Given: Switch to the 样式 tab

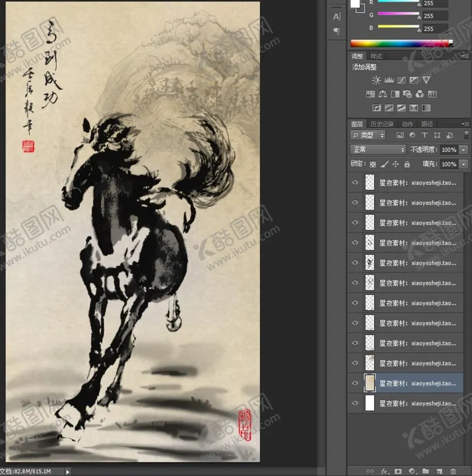Looking at the screenshot, I should coord(376,56).
